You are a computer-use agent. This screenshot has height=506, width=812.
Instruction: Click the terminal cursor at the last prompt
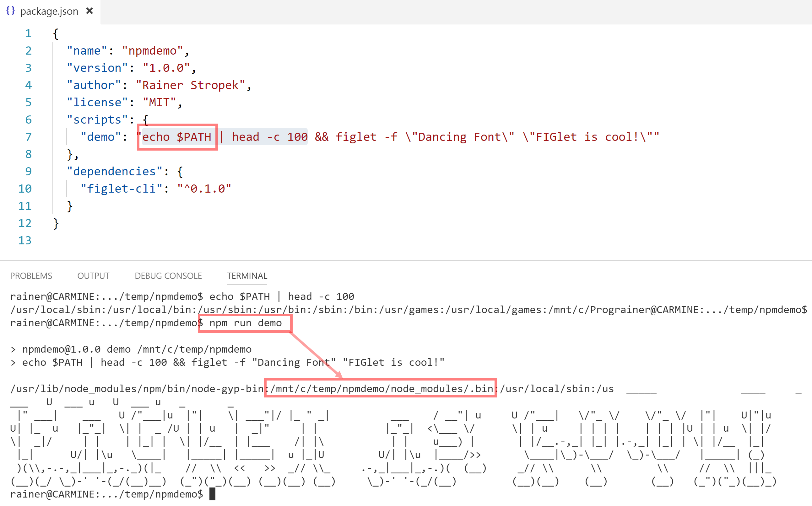coord(212,494)
